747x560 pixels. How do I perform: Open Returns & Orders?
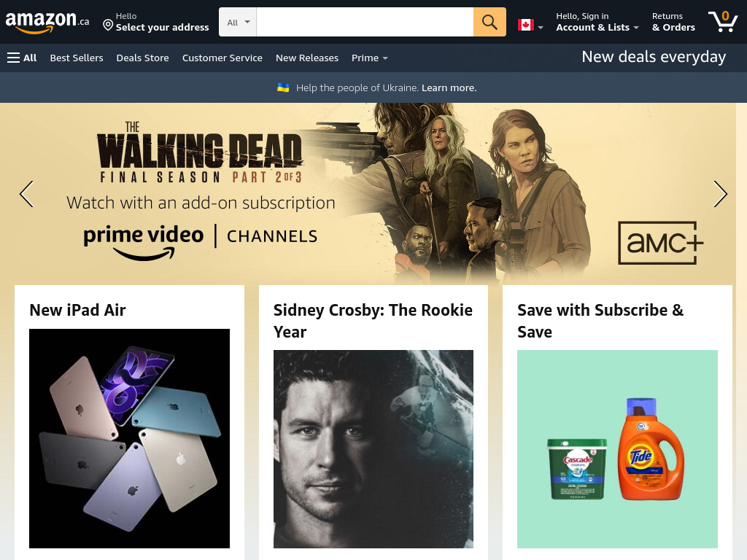coord(673,22)
